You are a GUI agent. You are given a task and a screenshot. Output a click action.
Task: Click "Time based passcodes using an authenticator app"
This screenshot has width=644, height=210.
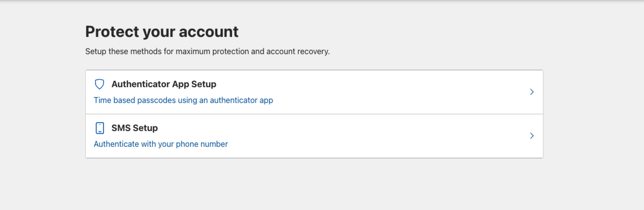[183, 100]
